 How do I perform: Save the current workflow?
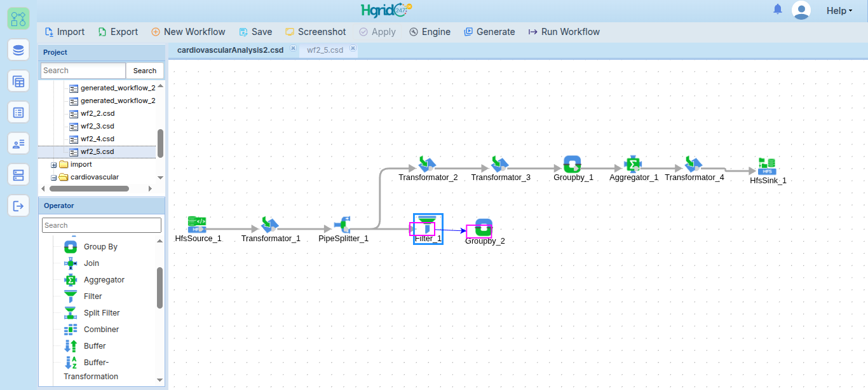[255, 32]
